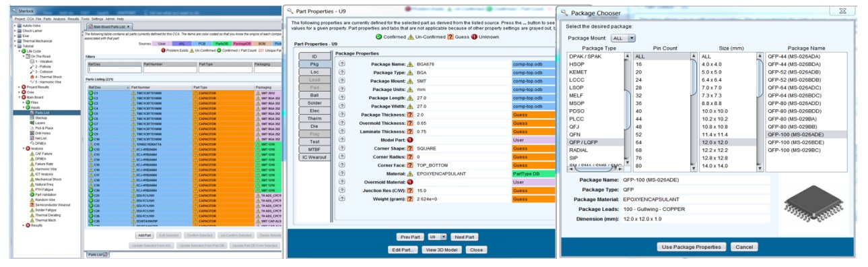The image size is (868, 267).
Task: Click the Semiconductor Wearout guess icon in the tree
Action: (32, 204)
